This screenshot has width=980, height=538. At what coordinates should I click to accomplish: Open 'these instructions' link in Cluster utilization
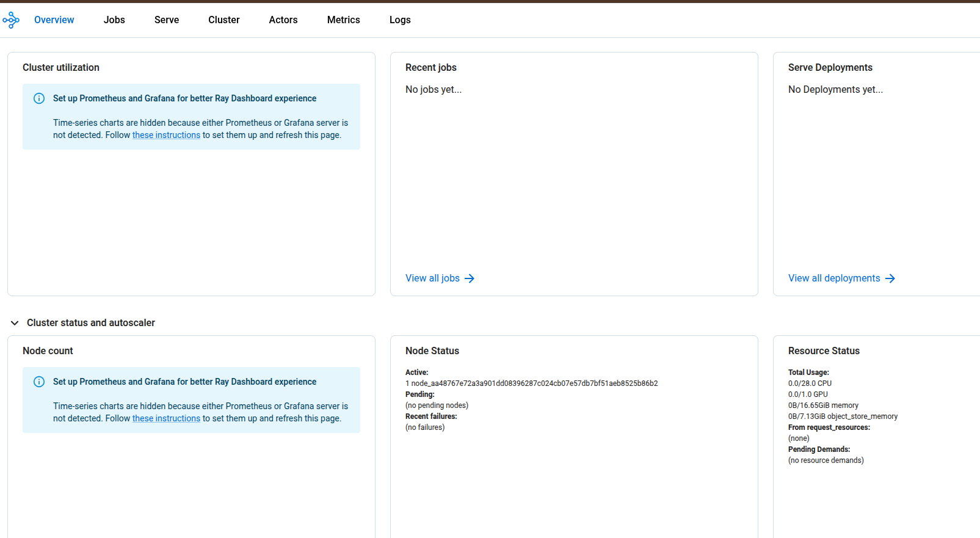pyautogui.click(x=166, y=135)
